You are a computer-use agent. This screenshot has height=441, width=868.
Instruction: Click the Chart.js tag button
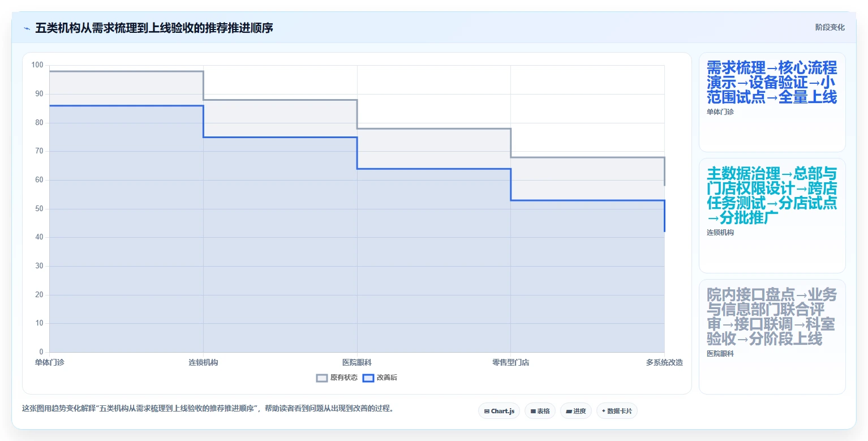(x=499, y=411)
